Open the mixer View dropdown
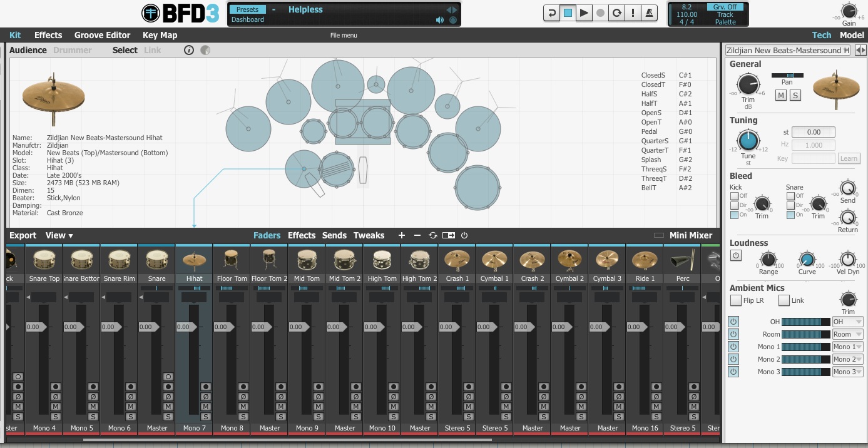This screenshot has width=868, height=448. tap(59, 235)
